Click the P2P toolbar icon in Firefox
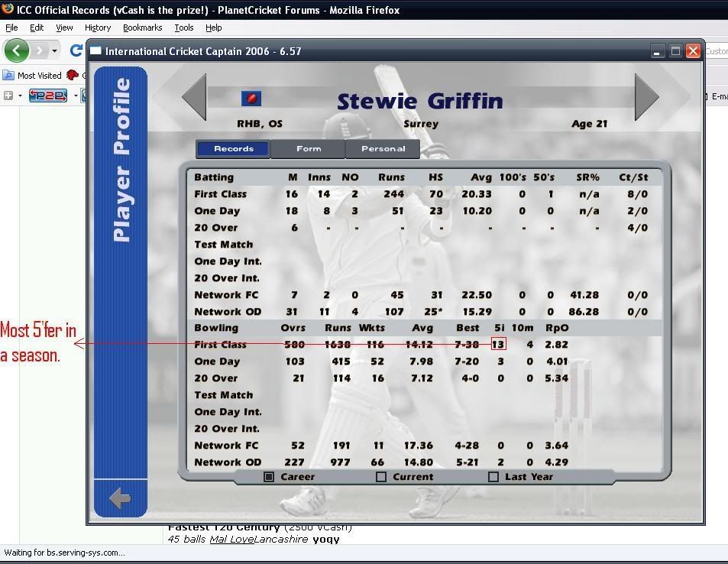 point(48,96)
